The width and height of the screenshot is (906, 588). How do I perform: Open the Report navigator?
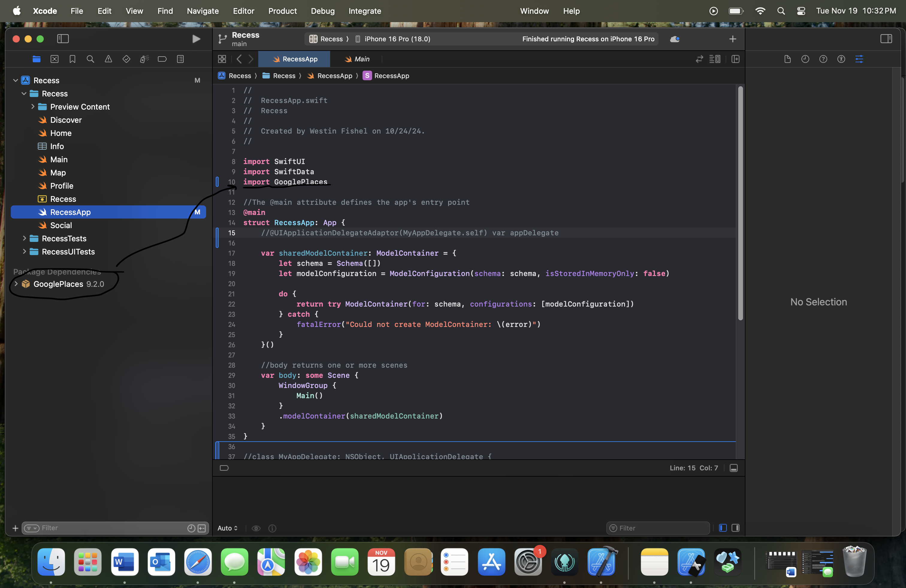coord(180,59)
